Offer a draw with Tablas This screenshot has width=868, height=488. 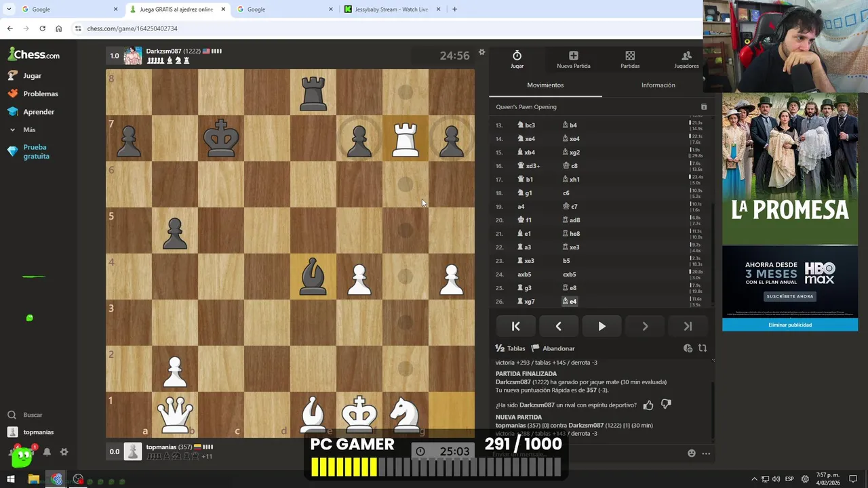pyautogui.click(x=510, y=348)
